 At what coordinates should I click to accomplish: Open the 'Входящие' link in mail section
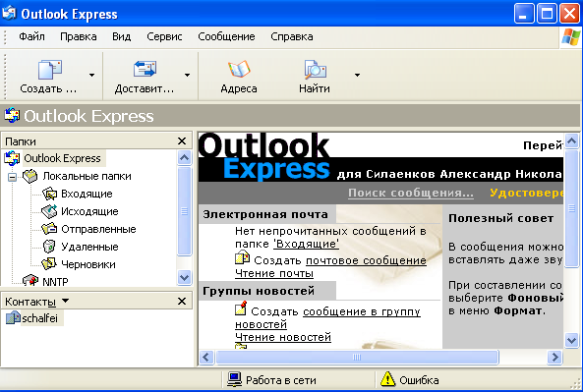306,244
